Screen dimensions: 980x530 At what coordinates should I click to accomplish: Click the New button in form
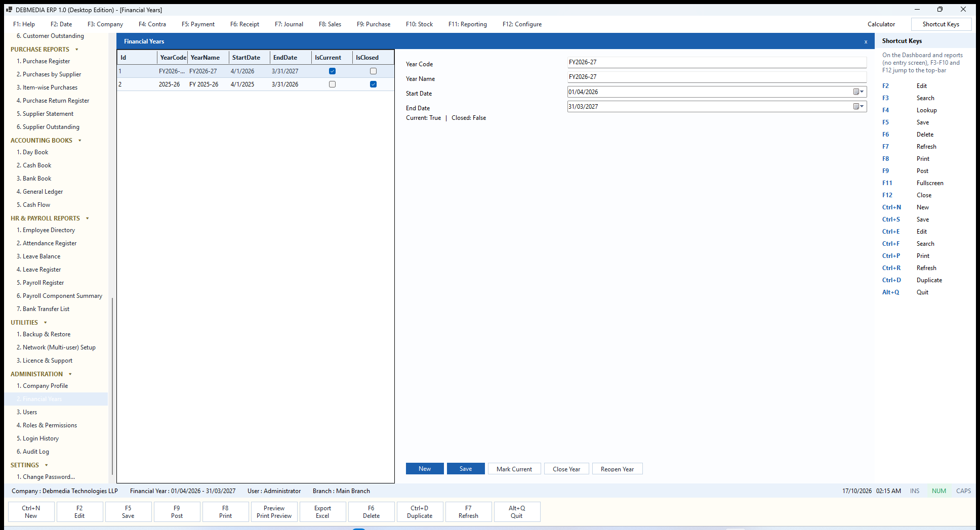point(425,469)
